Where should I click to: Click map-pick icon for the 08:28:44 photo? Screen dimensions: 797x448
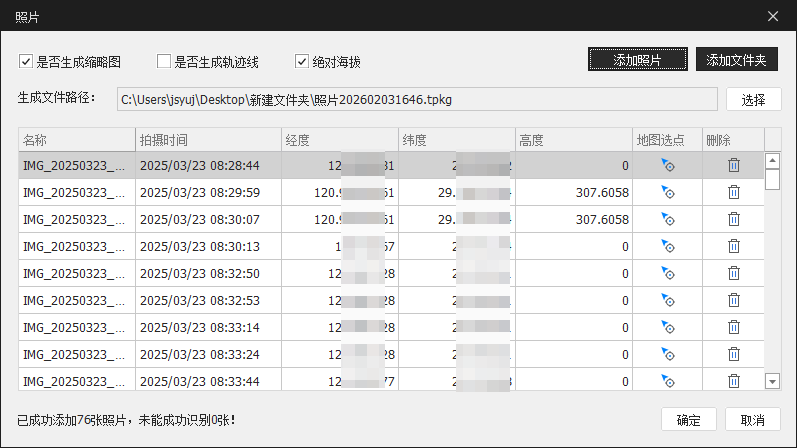tap(668, 166)
